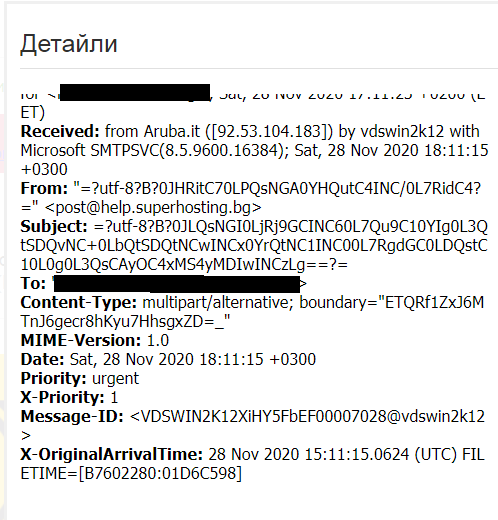This screenshot has height=520, width=498.
Task: Click the Microsoft SMTPSVC version text
Action: [155, 151]
